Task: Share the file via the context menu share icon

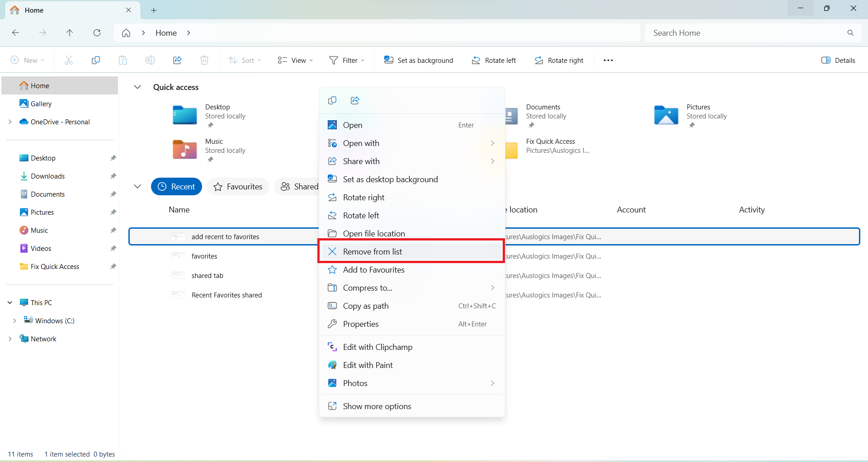Action: (x=355, y=100)
